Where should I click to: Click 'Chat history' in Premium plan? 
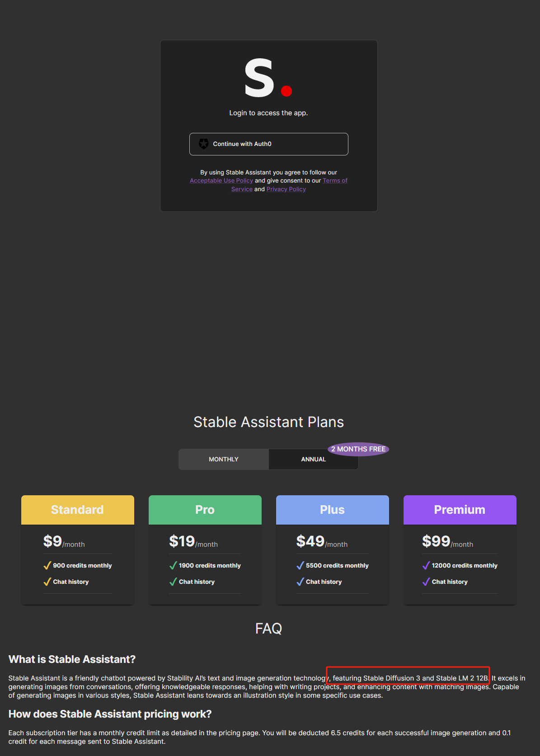click(x=450, y=582)
